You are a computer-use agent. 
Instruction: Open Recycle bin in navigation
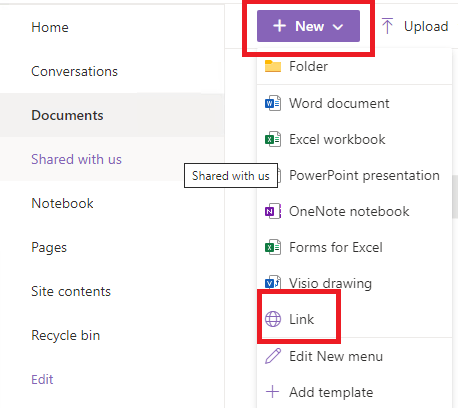pos(66,335)
